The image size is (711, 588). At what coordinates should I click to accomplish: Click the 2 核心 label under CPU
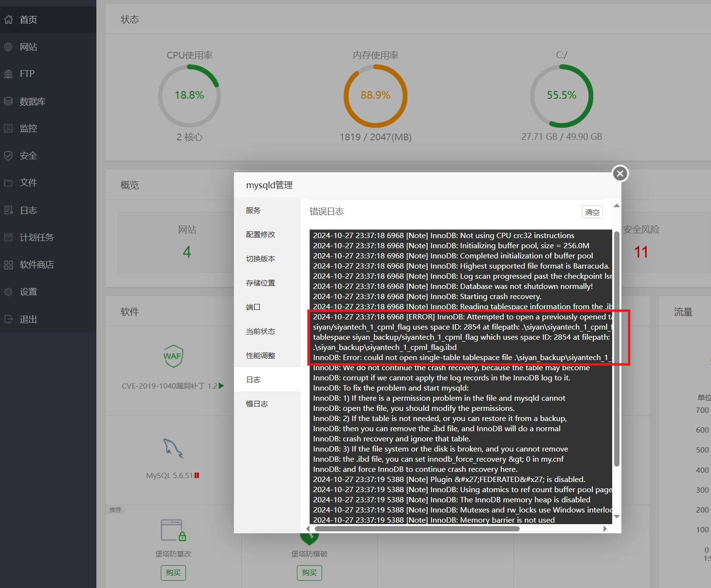point(189,137)
